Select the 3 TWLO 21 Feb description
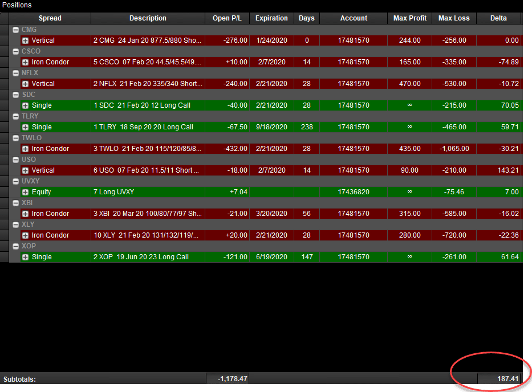The width and height of the screenshot is (532, 392). pos(148,149)
